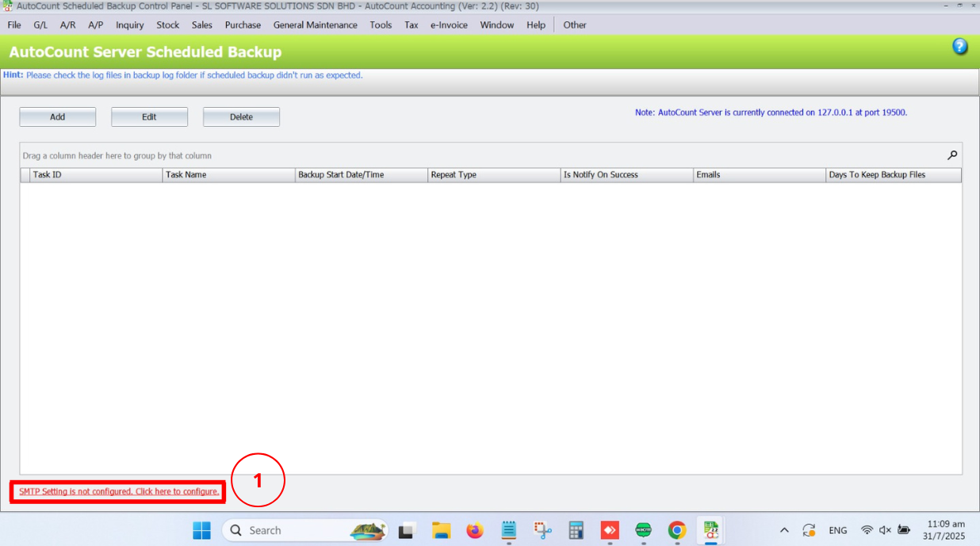Viewport: 980px width, 546px height.
Task: Click the Edit button
Action: click(149, 117)
